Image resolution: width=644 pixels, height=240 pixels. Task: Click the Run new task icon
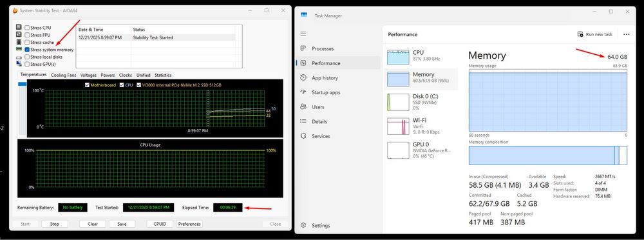580,34
